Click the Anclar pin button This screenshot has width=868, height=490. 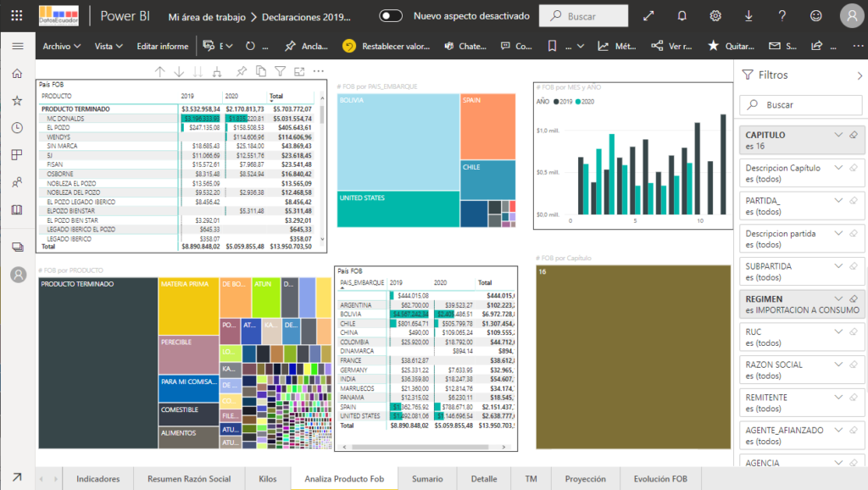pos(306,46)
